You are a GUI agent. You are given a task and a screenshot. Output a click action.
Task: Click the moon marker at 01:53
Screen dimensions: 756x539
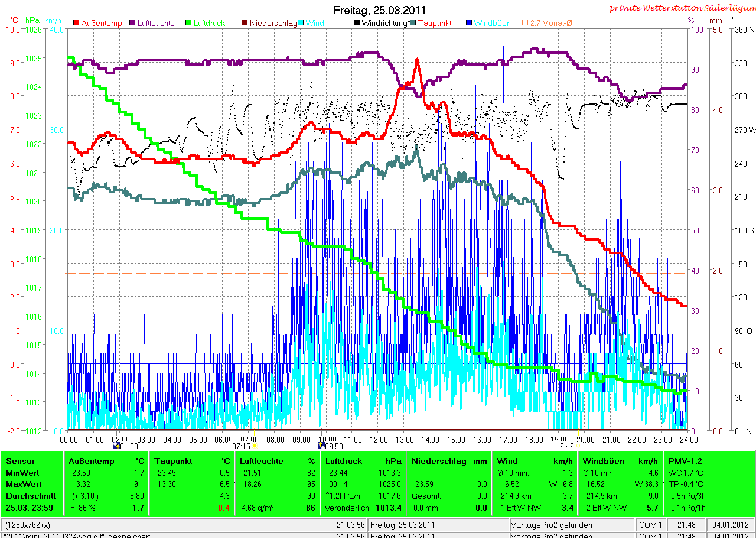pyautogui.click(x=116, y=446)
